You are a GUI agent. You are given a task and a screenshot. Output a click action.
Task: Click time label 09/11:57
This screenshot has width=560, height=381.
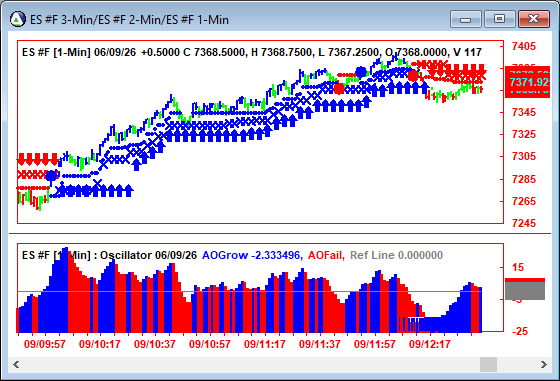click(375, 344)
